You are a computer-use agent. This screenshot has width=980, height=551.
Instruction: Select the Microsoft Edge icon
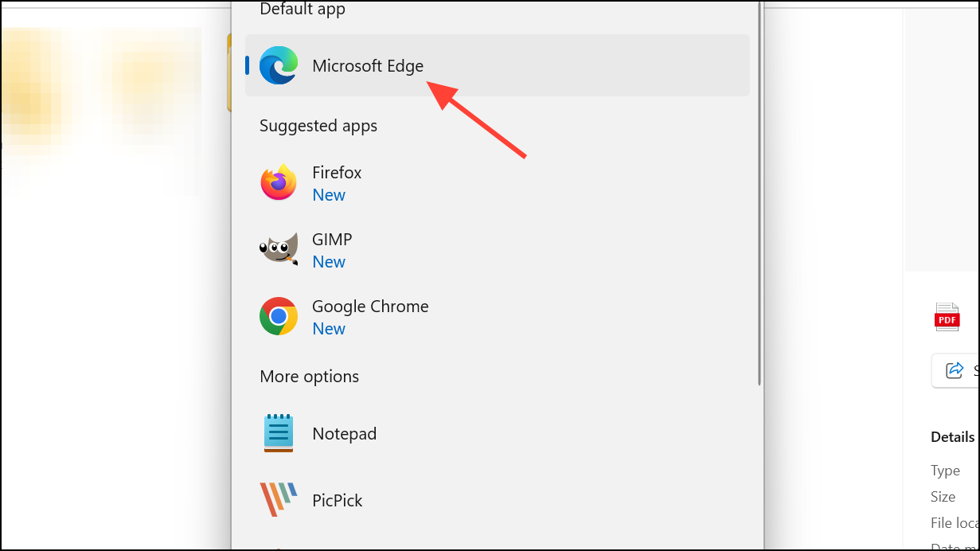click(x=279, y=65)
